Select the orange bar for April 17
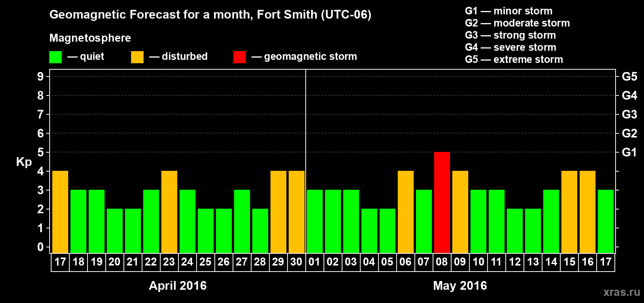The width and height of the screenshot is (644, 303). (x=60, y=212)
